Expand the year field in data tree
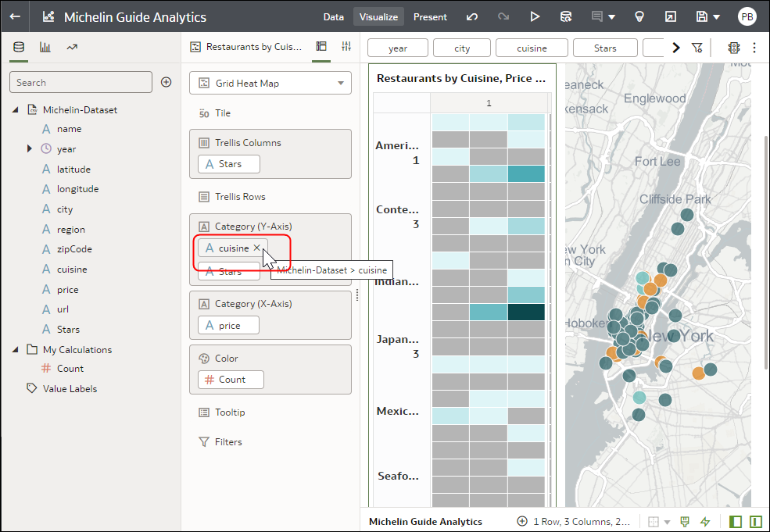The width and height of the screenshot is (770, 532). tap(30, 148)
